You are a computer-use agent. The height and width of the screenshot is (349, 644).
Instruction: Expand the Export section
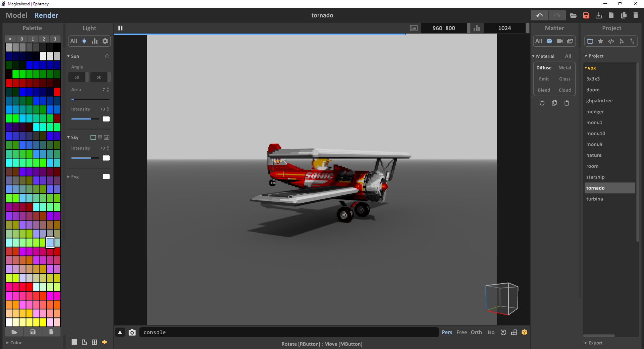(x=586, y=343)
